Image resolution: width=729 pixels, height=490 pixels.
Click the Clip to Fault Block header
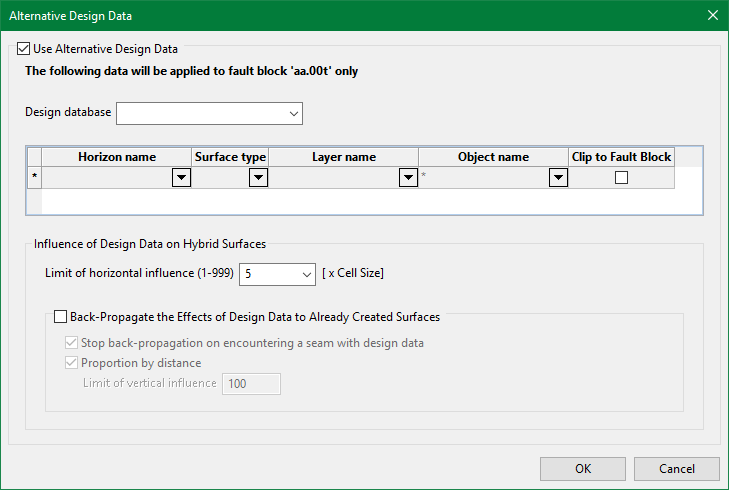[621, 157]
